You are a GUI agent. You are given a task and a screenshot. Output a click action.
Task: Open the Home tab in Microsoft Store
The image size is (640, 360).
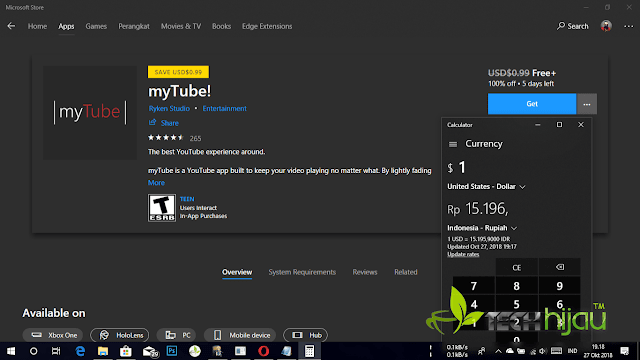37,26
